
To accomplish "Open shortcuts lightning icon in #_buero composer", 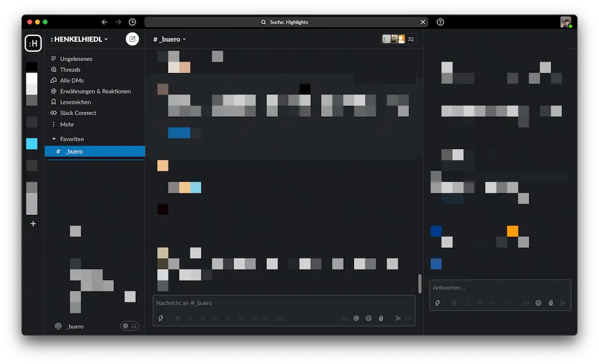I will coord(161,318).
